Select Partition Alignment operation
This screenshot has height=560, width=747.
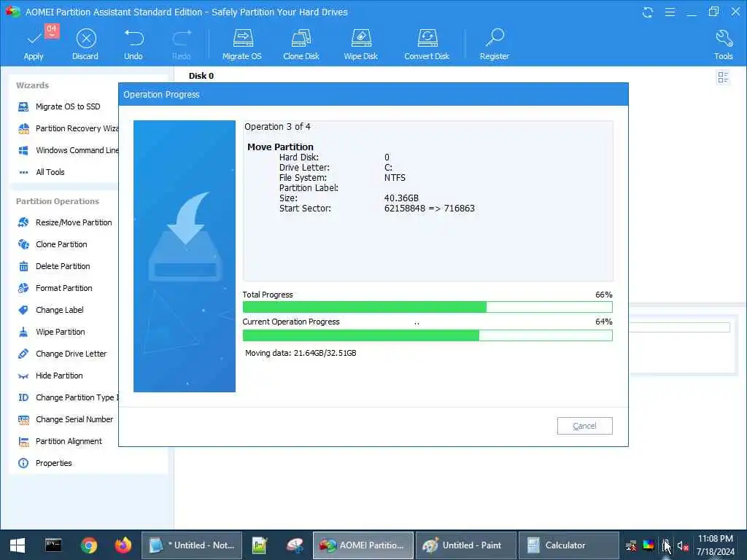[60, 441]
